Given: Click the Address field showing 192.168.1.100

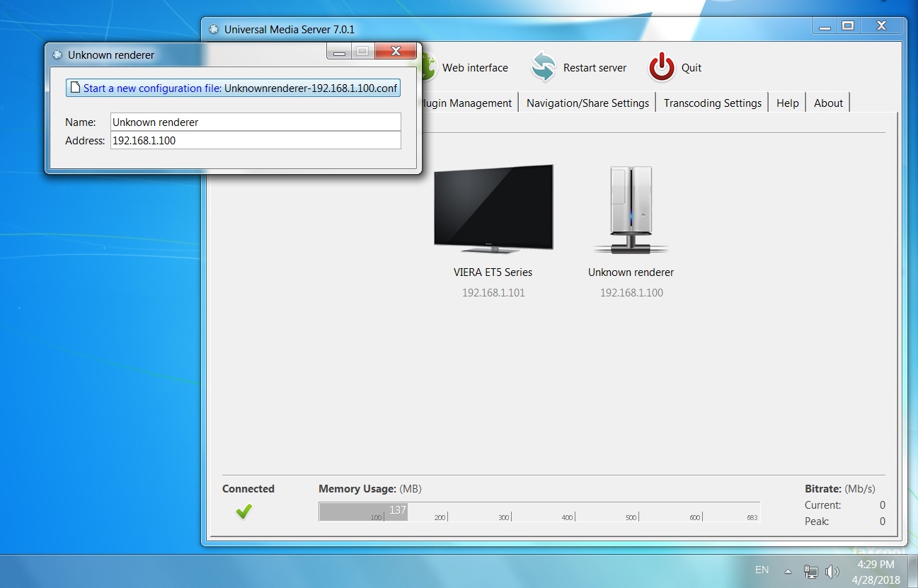Looking at the screenshot, I should coord(256,141).
